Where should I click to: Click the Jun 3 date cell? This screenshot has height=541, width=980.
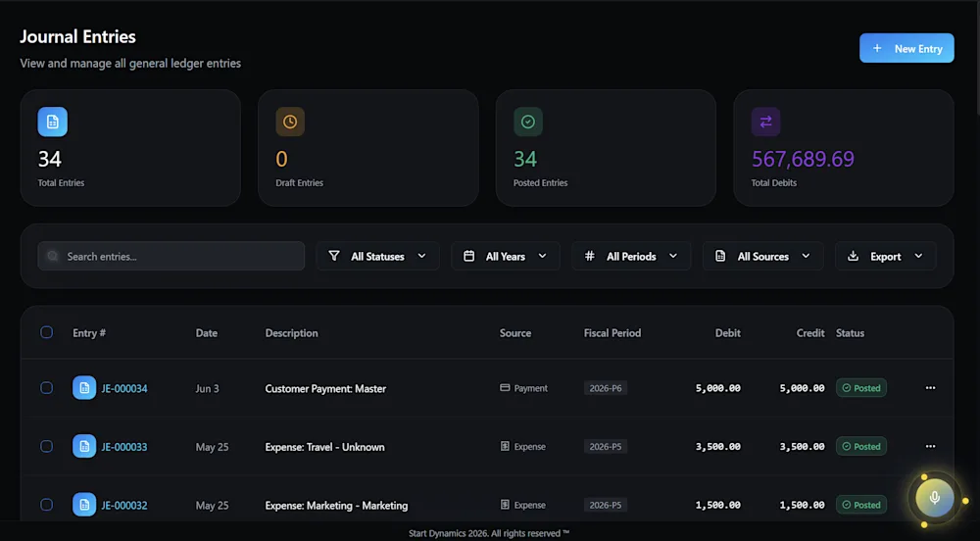click(x=208, y=388)
